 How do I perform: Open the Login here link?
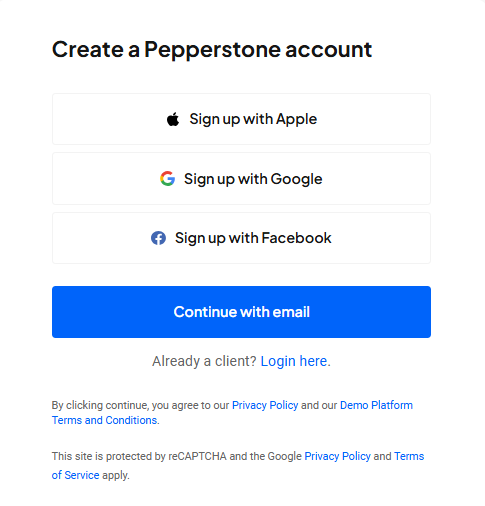coord(294,361)
